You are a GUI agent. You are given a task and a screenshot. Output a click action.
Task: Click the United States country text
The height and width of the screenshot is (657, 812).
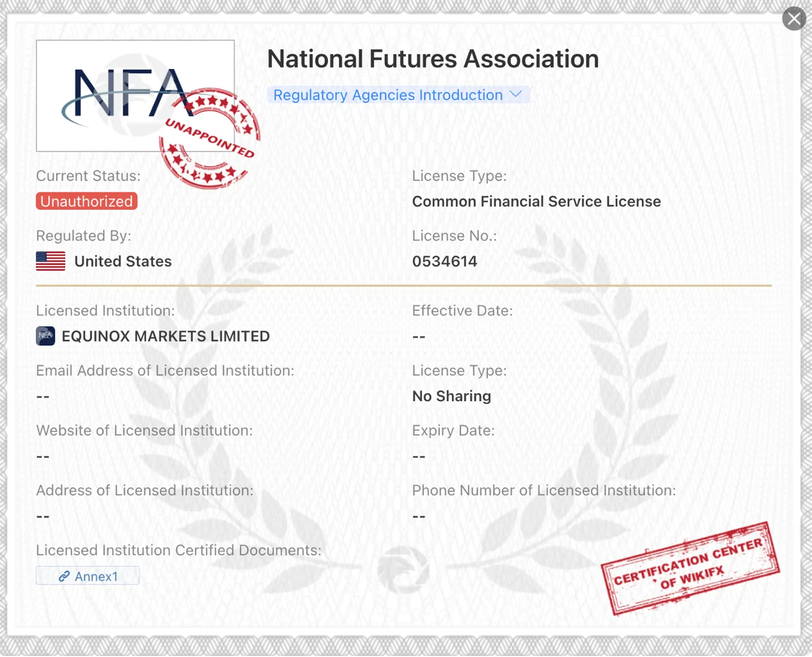point(123,261)
